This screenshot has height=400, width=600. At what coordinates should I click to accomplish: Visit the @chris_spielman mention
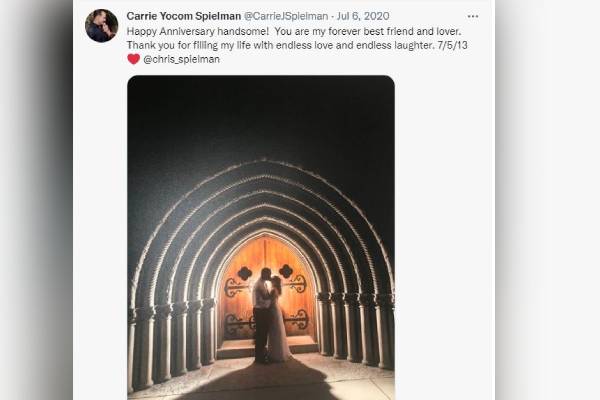pyautogui.click(x=182, y=59)
